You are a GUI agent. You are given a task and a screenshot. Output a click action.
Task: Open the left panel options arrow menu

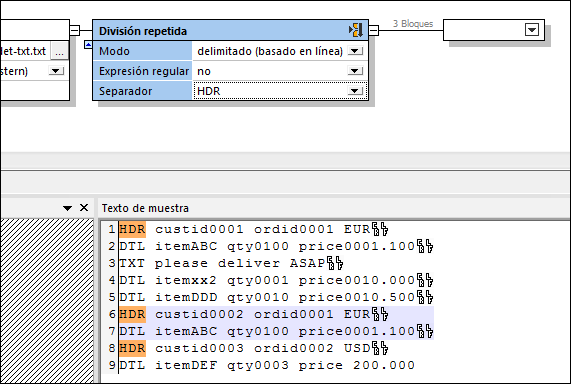[x=67, y=208]
